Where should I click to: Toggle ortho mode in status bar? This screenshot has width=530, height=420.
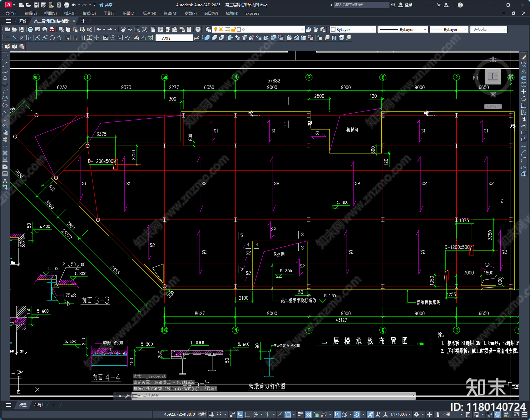pyautogui.click(x=247, y=414)
